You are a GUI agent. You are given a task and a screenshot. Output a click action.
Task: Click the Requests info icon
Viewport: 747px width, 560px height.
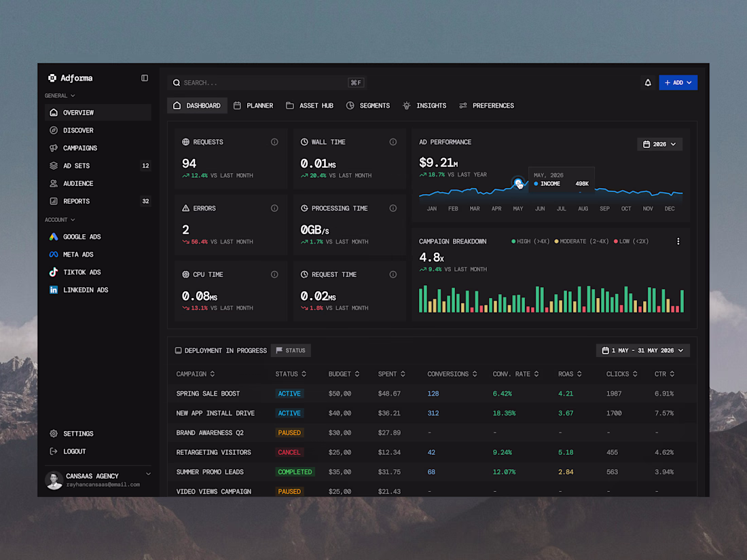tap(274, 142)
